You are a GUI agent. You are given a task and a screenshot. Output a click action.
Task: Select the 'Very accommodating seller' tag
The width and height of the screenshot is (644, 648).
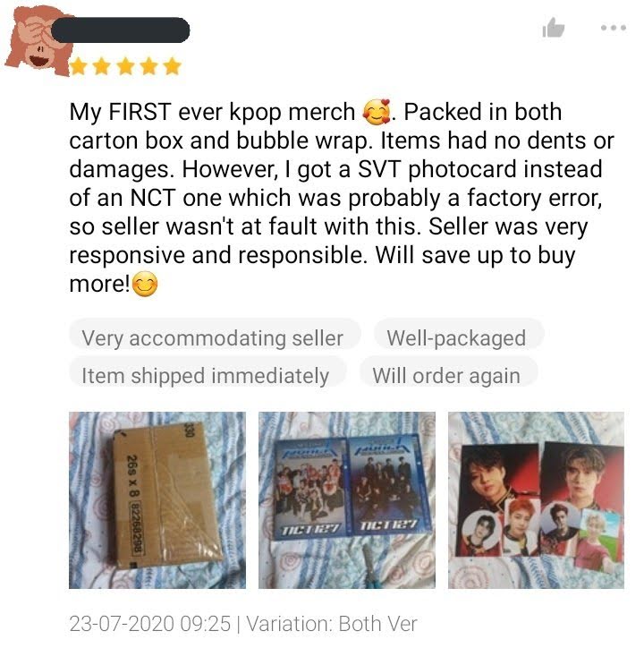(x=215, y=337)
